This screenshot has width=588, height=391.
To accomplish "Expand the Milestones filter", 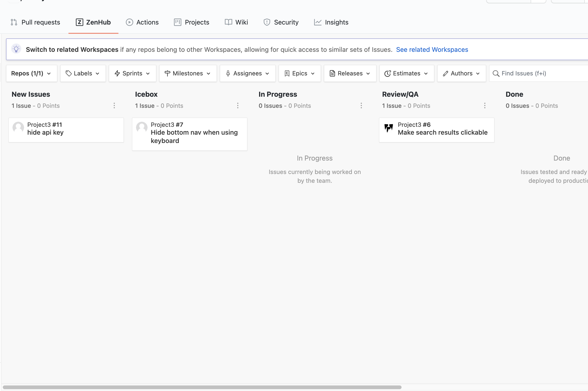I will click(188, 73).
